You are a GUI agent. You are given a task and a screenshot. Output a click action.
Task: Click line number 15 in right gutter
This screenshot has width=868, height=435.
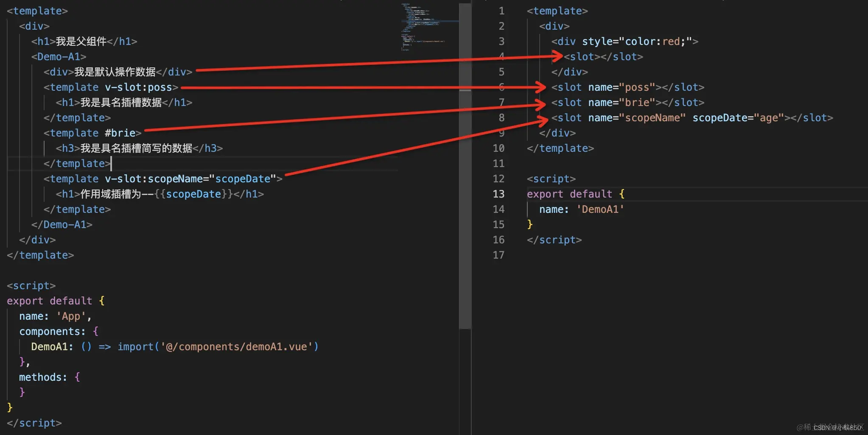click(498, 224)
